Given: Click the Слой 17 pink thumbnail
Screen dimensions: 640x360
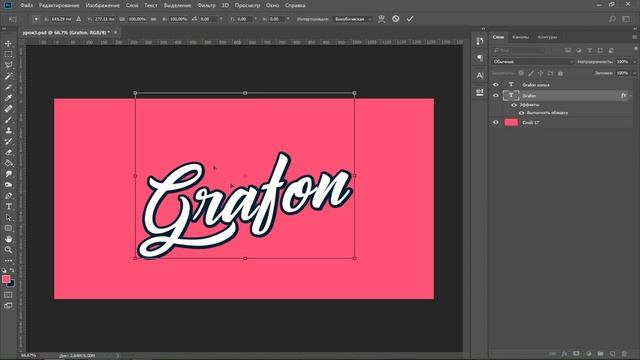Looking at the screenshot, I should point(511,122).
